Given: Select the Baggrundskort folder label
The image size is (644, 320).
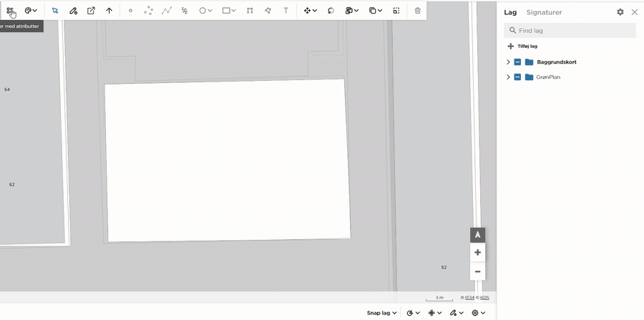Looking at the screenshot, I should (x=557, y=62).
